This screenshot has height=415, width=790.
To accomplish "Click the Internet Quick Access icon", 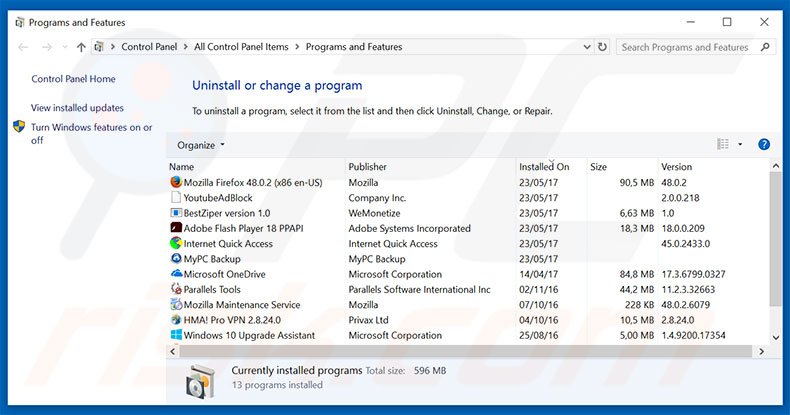I will coord(176,244).
